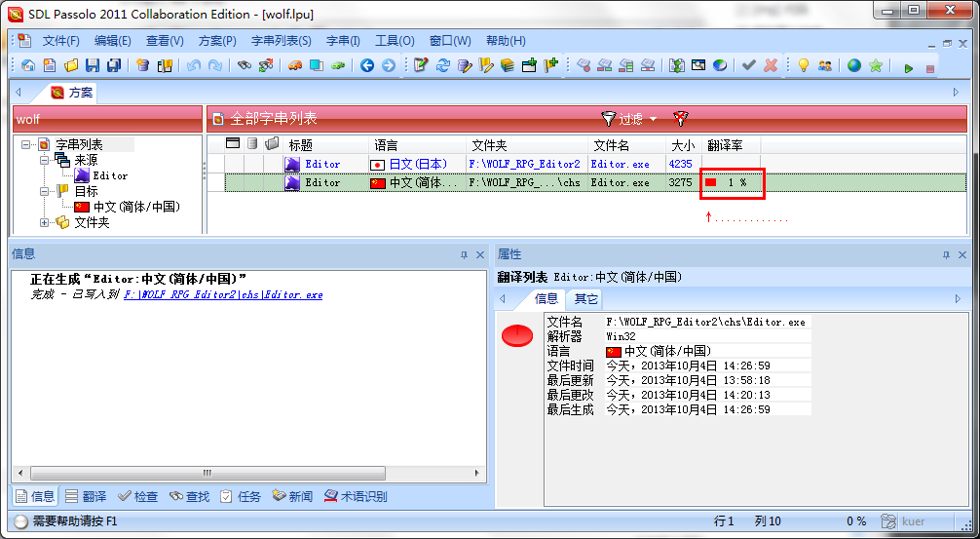Open the 工具(O) menu

point(395,41)
